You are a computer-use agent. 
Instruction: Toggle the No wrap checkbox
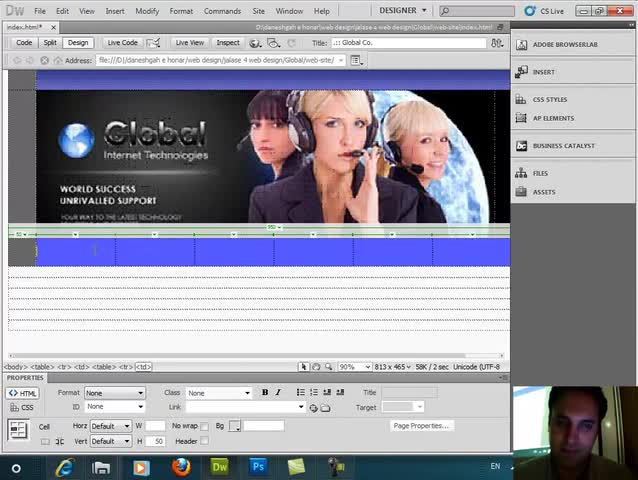pos(204,426)
